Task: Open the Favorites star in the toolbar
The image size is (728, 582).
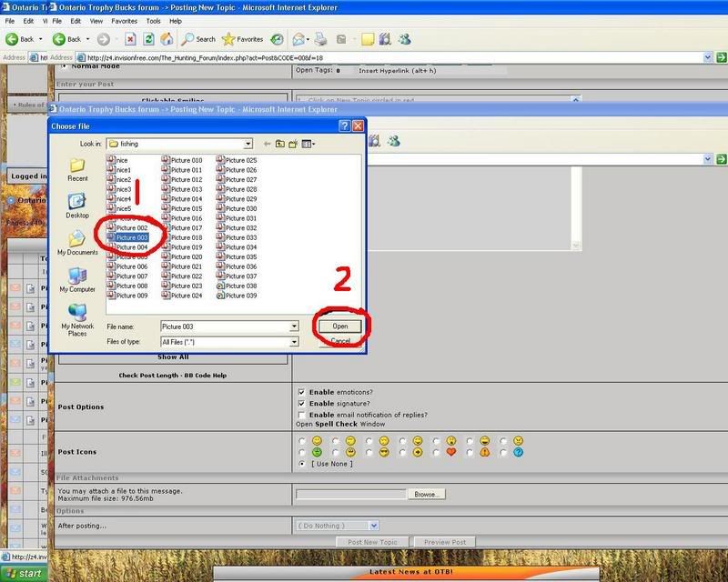Action: pyautogui.click(x=242, y=39)
